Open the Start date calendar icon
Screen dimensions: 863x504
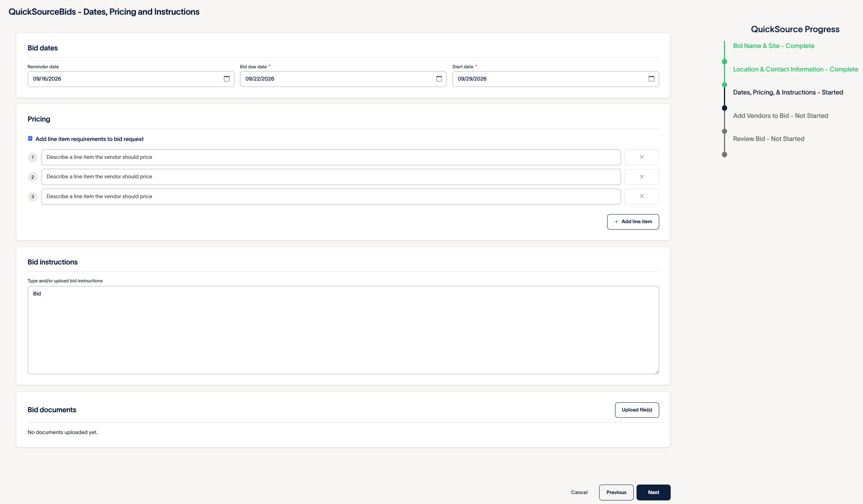(651, 79)
